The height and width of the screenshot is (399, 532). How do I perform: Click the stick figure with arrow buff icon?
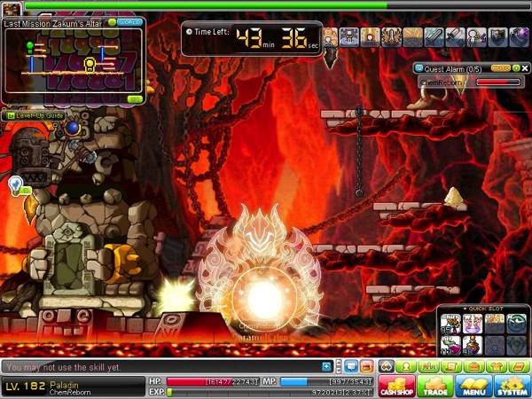pos(476,37)
